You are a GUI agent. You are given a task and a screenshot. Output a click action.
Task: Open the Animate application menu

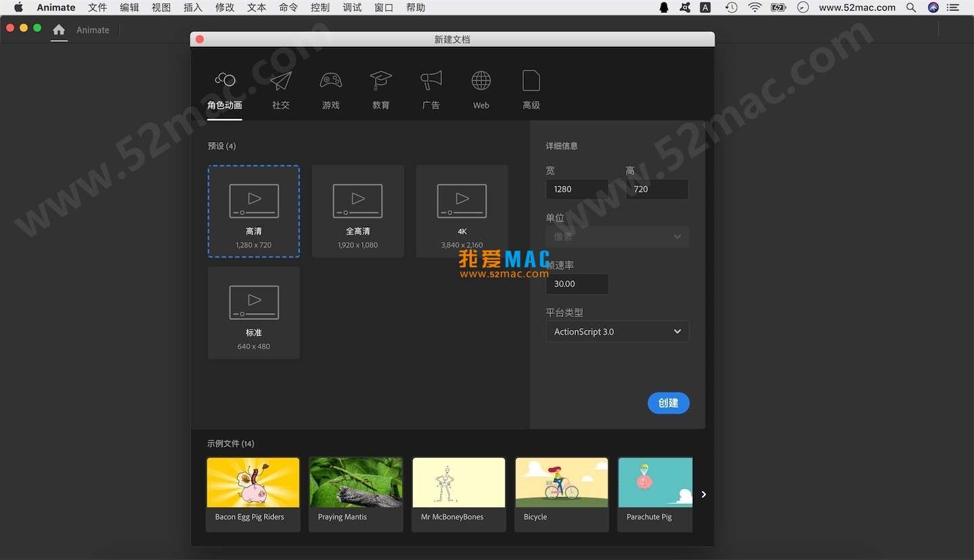coord(56,7)
